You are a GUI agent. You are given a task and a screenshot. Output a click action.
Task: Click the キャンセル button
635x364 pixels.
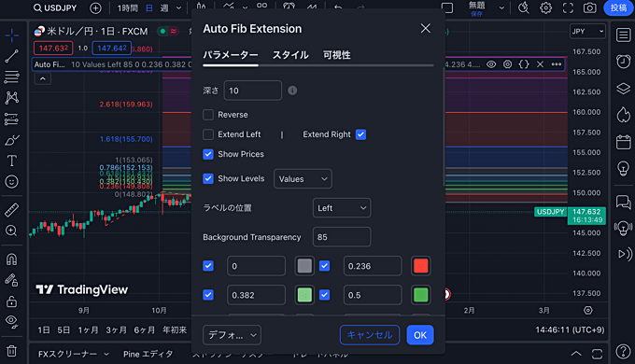pyautogui.click(x=370, y=335)
